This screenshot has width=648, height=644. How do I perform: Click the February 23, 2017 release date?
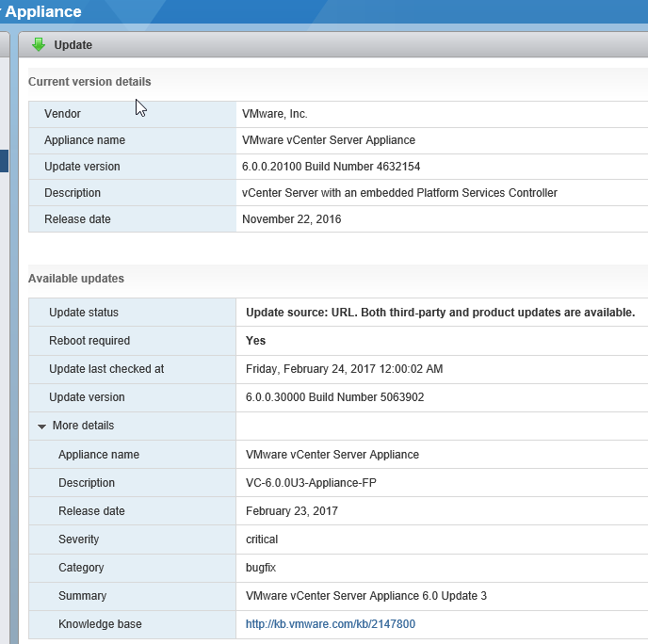pos(291,511)
